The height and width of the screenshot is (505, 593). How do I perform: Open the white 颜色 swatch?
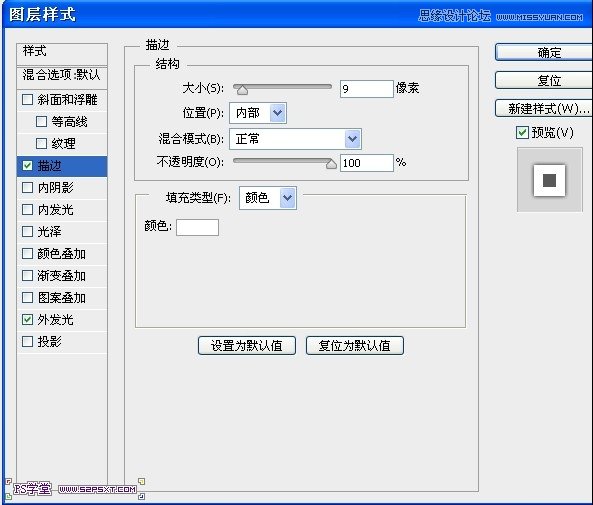[x=197, y=227]
